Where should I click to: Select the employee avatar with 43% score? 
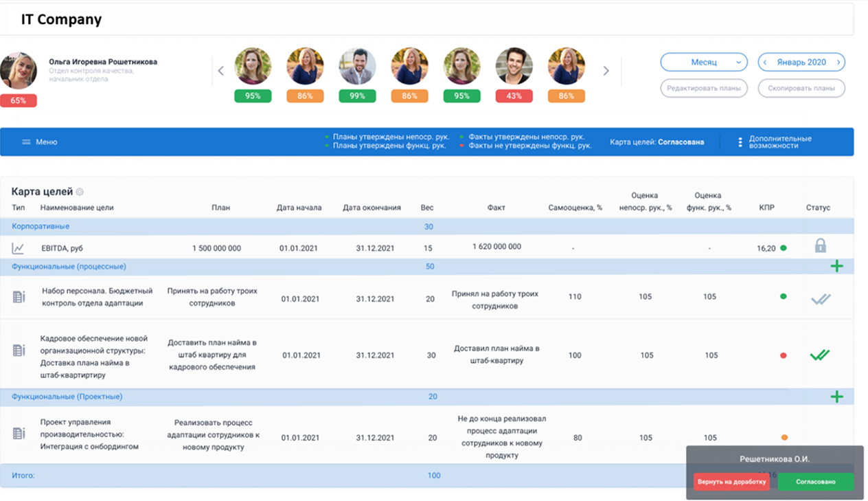[514, 66]
